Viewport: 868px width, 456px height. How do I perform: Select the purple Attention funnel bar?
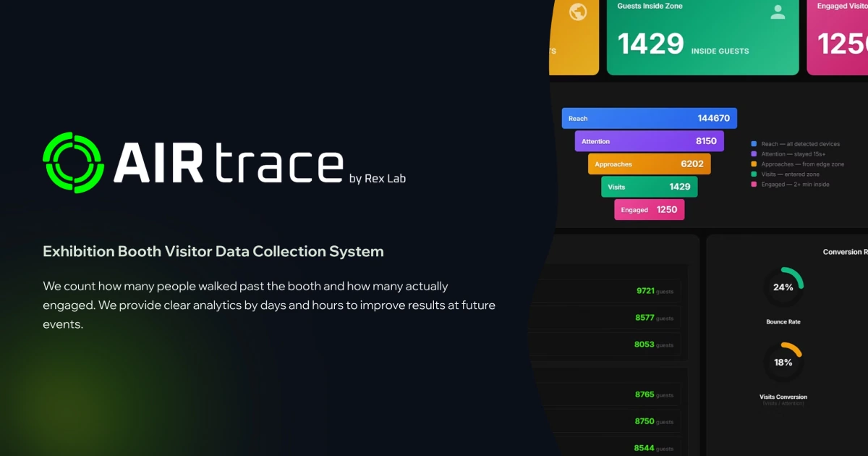[650, 141]
